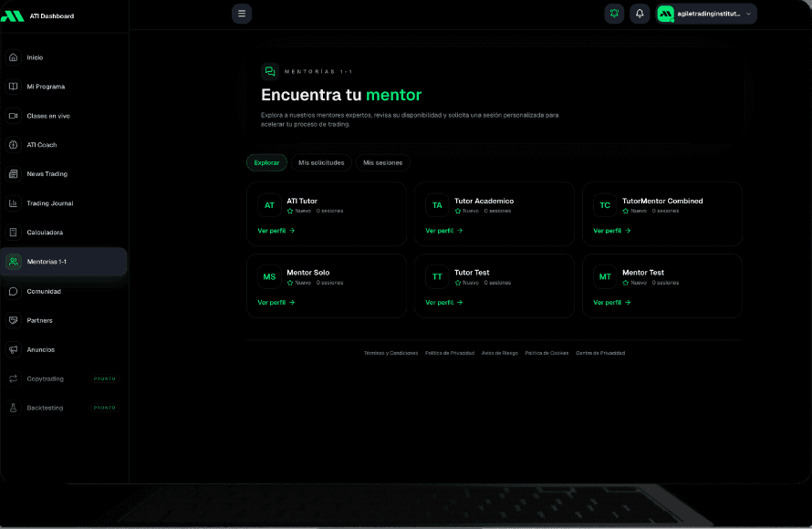Click the Mentor Solo name text
812x529 pixels.
coord(308,273)
